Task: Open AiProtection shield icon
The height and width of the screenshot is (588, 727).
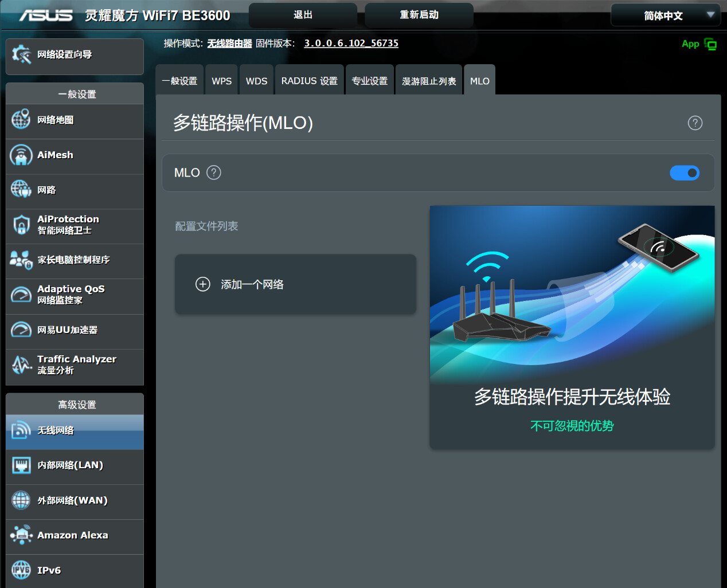Action: pos(21,225)
